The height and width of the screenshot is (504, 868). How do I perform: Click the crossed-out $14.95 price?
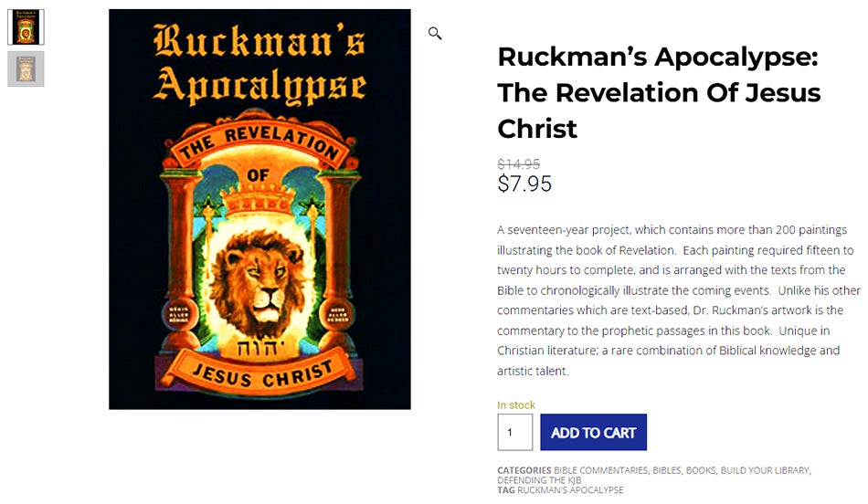pyautogui.click(x=518, y=164)
